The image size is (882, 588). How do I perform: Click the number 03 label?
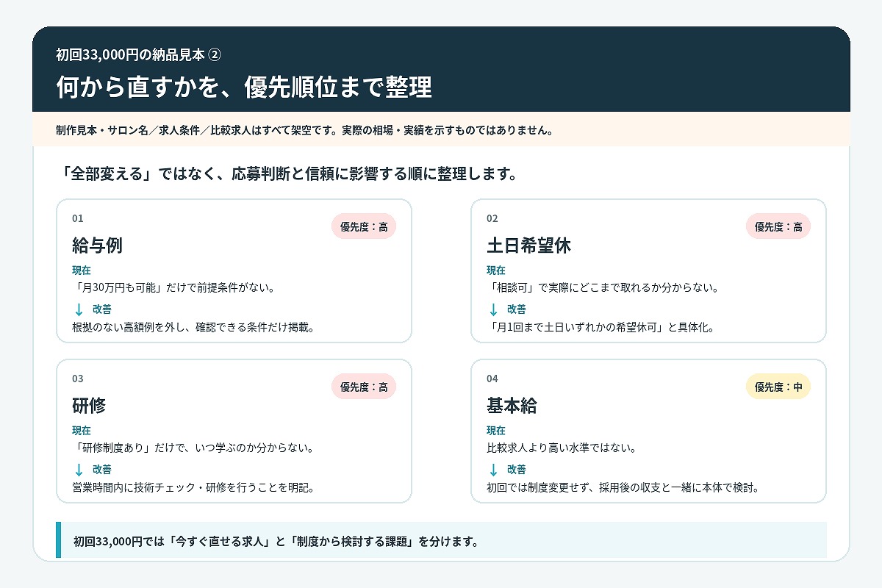click(x=78, y=379)
